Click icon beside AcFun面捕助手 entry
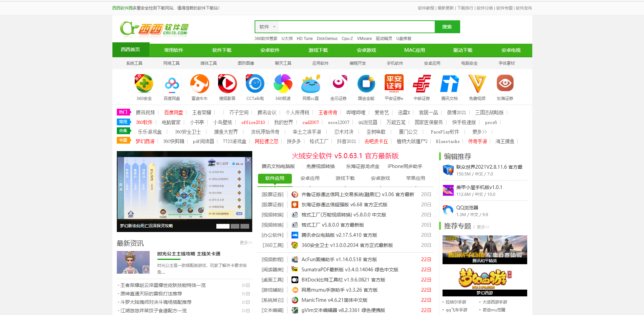The width and height of the screenshot is (644, 315). (x=295, y=259)
